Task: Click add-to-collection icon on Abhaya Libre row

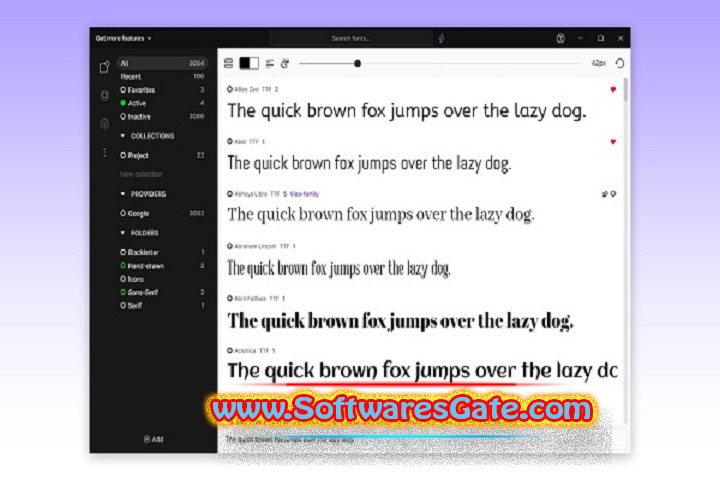Action: click(x=605, y=194)
